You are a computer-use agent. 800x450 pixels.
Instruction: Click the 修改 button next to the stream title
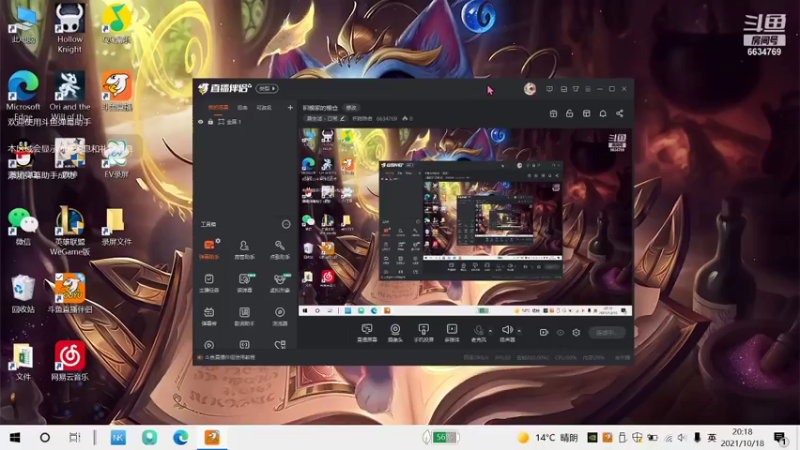click(351, 108)
